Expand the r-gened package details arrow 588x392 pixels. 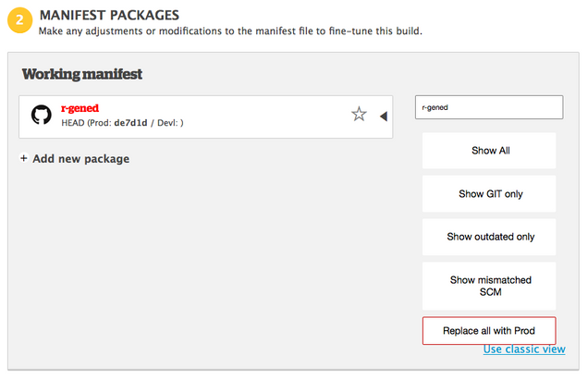(383, 116)
